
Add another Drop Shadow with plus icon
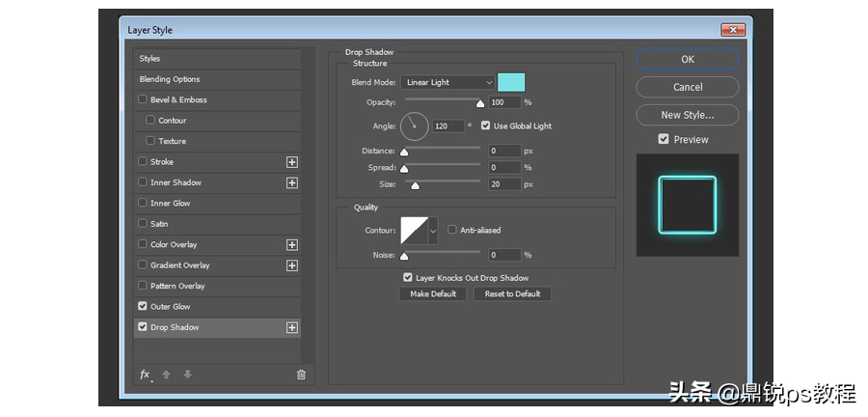point(291,328)
